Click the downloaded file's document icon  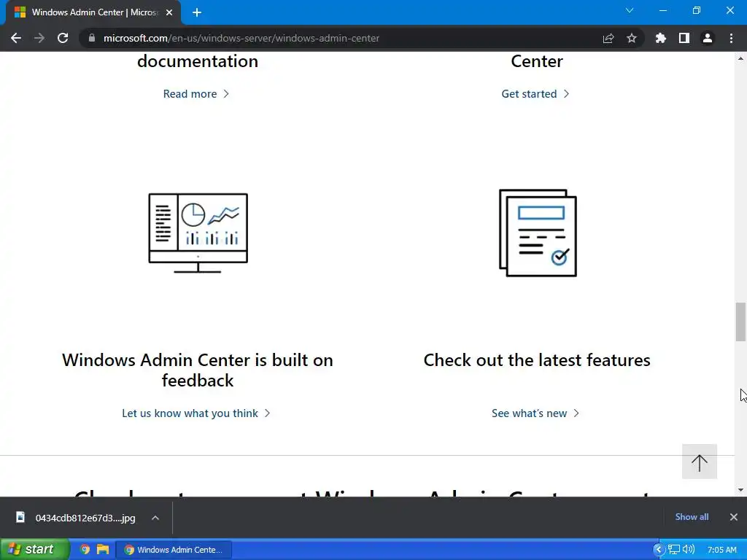(20, 517)
